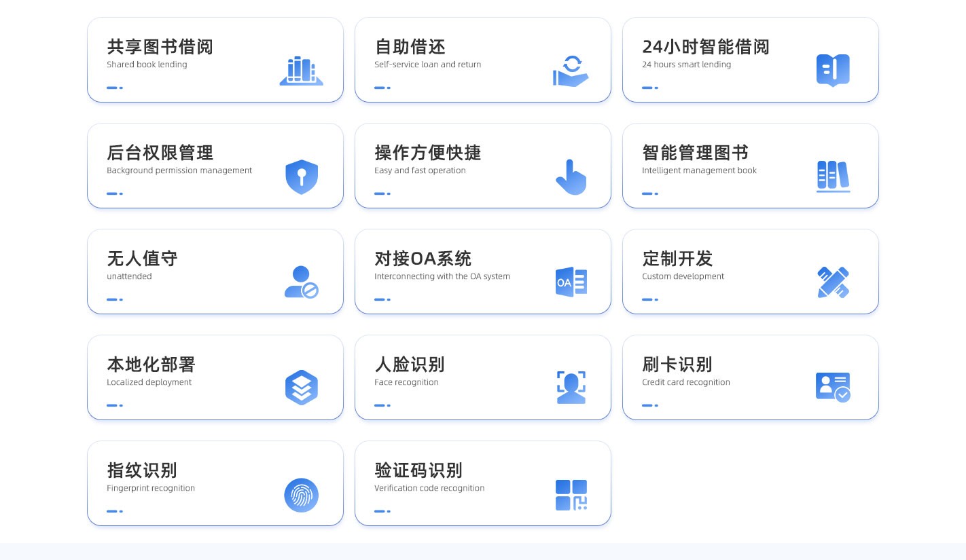Click the round fingerprint icon
Image resolution: width=966 pixels, height=560 pixels.
click(301, 495)
